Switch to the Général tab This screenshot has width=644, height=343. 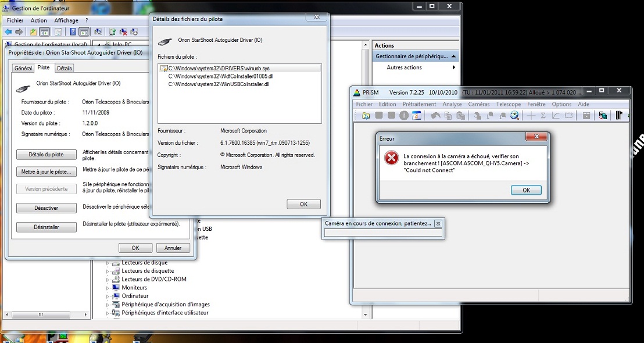coord(23,69)
